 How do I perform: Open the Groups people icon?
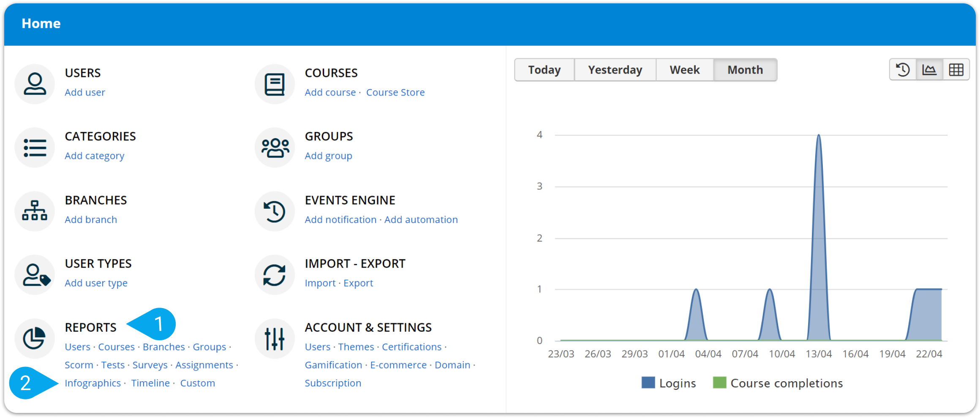tap(275, 148)
